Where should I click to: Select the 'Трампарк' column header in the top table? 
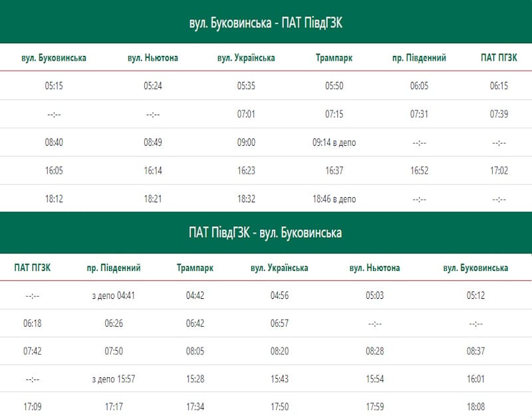334,58
